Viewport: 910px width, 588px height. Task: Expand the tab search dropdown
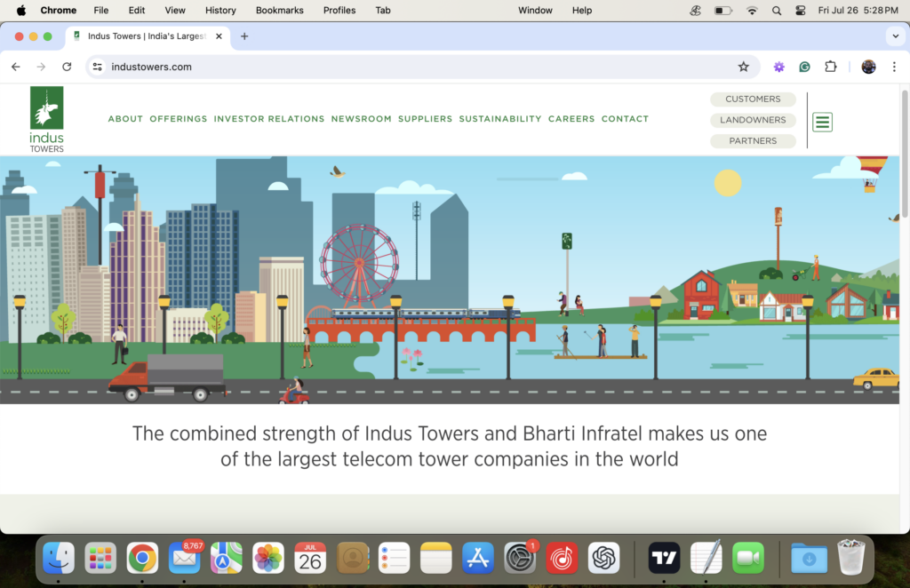[x=895, y=36]
